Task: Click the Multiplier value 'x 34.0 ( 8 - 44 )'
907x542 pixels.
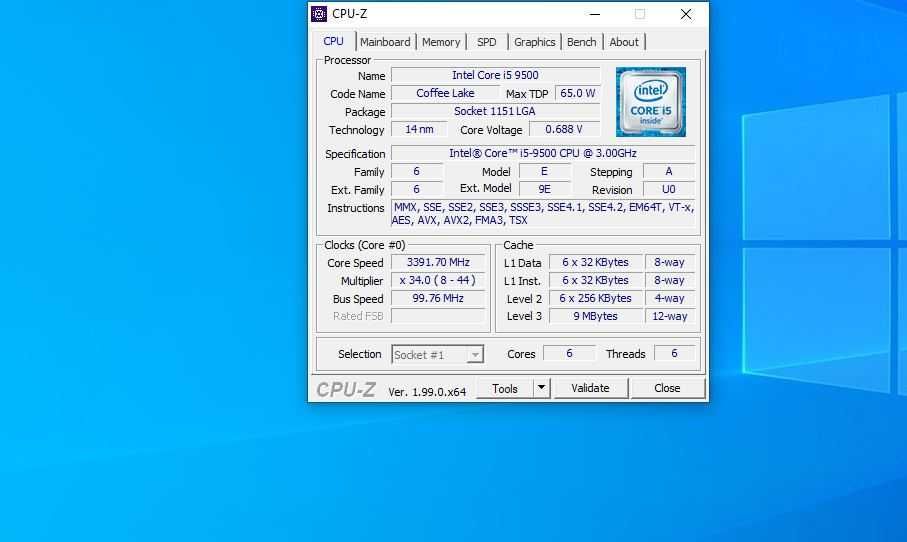Action: pyautogui.click(x=438, y=280)
